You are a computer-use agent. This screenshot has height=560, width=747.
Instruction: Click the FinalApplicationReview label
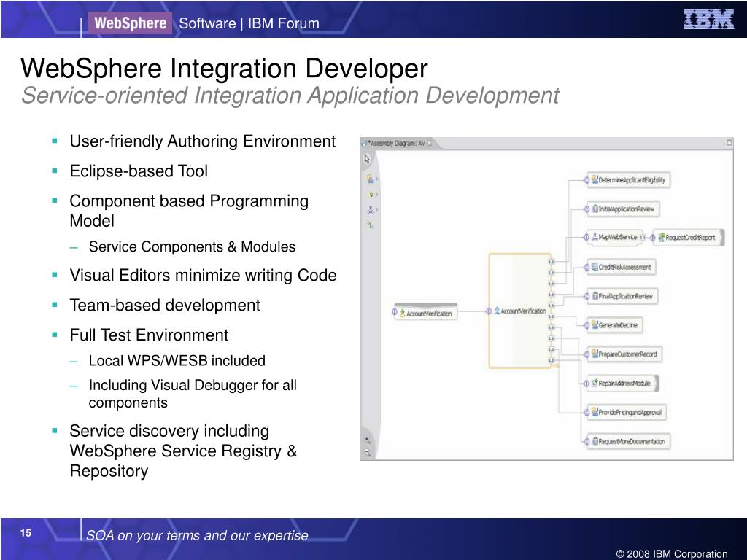pyautogui.click(x=625, y=296)
